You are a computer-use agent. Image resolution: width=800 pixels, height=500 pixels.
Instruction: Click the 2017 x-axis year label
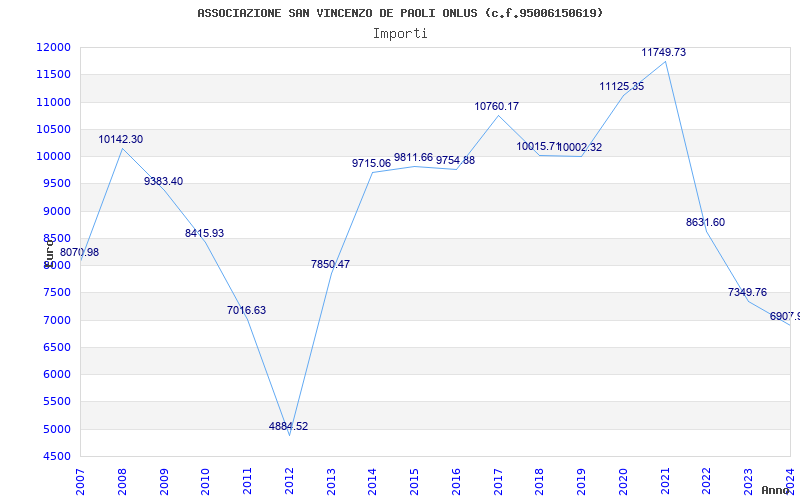[498, 482]
